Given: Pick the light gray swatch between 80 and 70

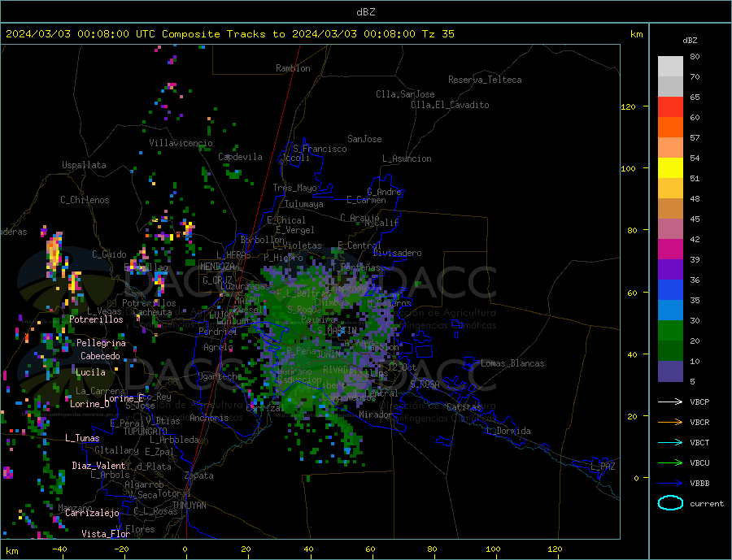Looking at the screenshot, I should pyautogui.click(x=670, y=67).
